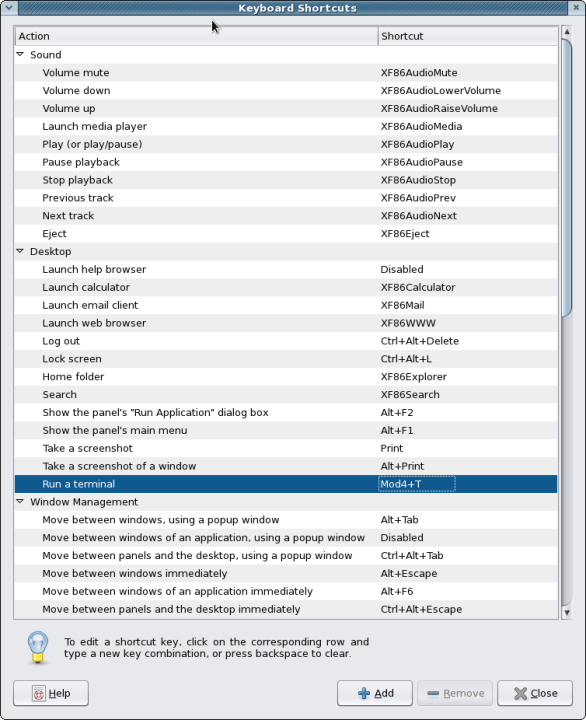Screen dimensions: 586x720
Task: Select the Volume down row
Action: coord(286,90)
